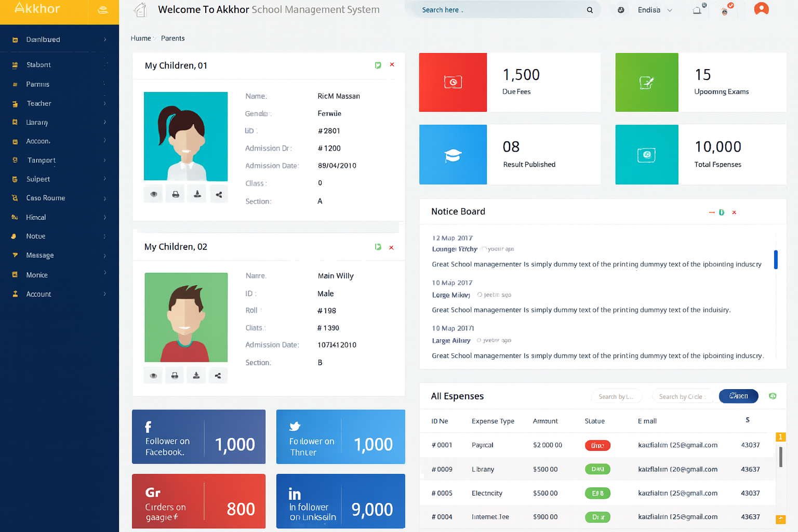Toggle view eye icon under first child's photo
The height and width of the screenshot is (532, 798).
154,194
